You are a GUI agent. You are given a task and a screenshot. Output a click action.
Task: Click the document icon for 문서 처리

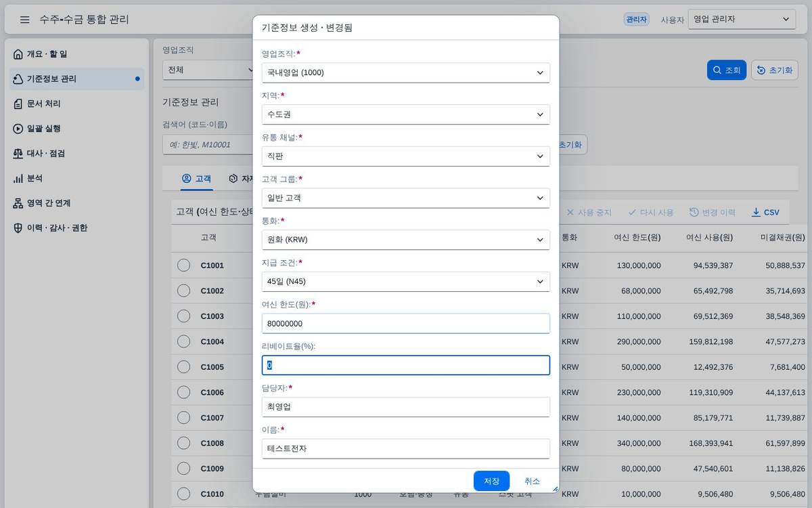point(18,104)
